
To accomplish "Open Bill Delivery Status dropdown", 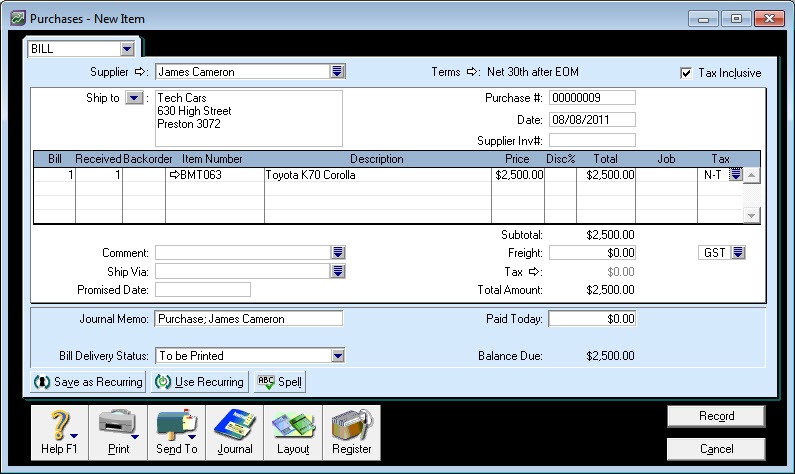I will click(x=337, y=356).
